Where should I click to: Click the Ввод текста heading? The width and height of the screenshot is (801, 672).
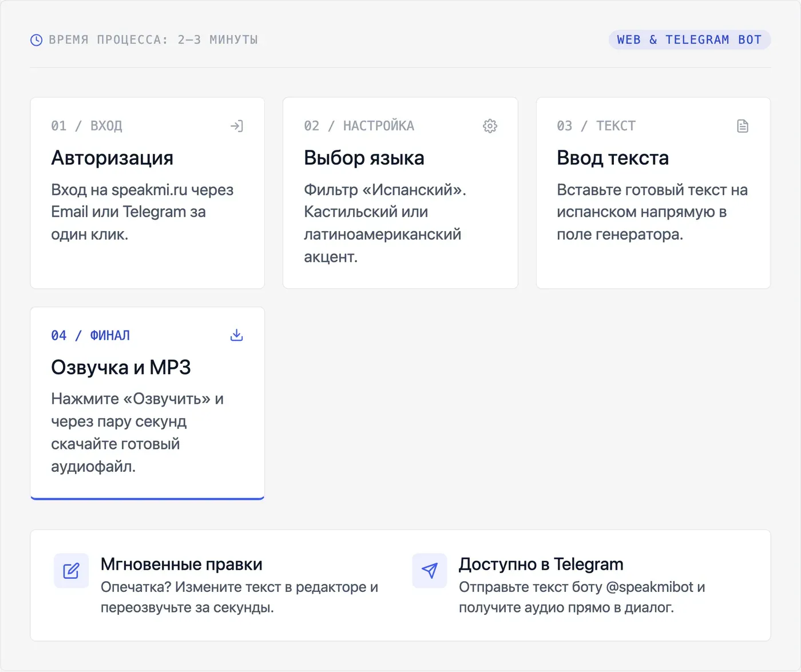(x=613, y=158)
